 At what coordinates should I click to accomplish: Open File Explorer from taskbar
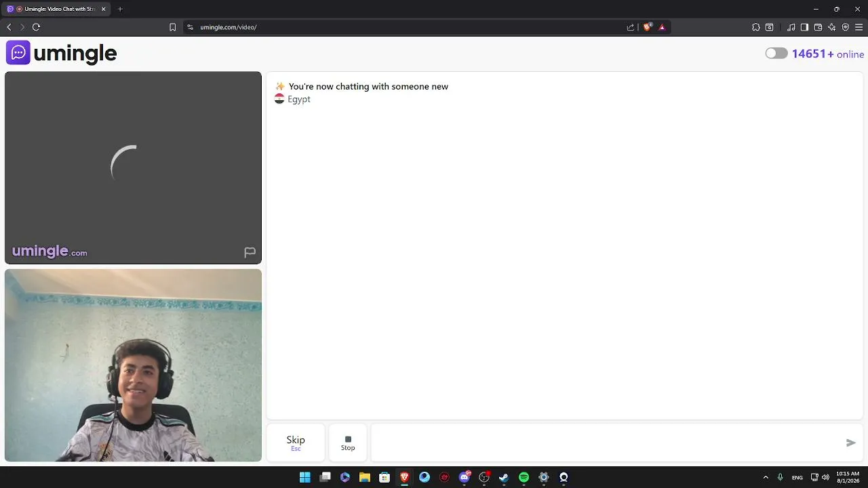(365, 477)
